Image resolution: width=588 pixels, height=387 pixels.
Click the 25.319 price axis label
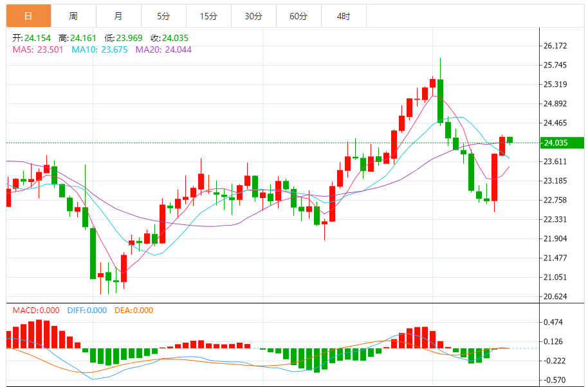[x=555, y=84]
